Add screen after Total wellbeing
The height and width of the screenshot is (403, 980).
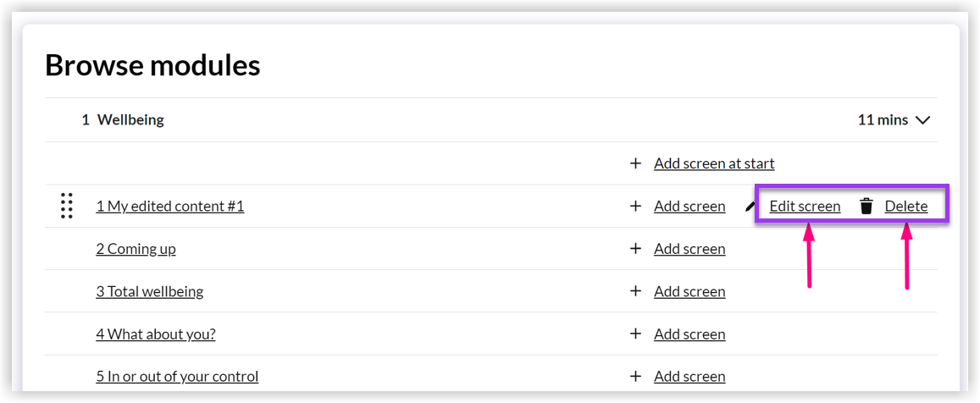coord(690,291)
